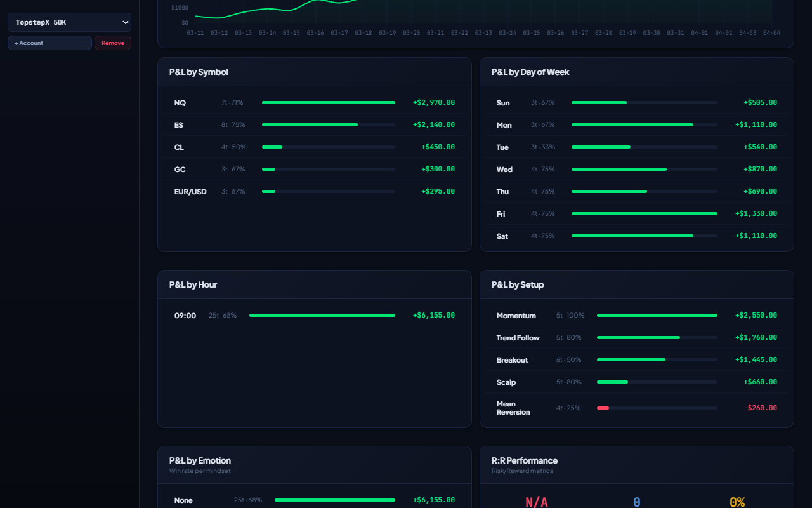Click the Momentum setup label
The image size is (812, 508).
(516, 316)
